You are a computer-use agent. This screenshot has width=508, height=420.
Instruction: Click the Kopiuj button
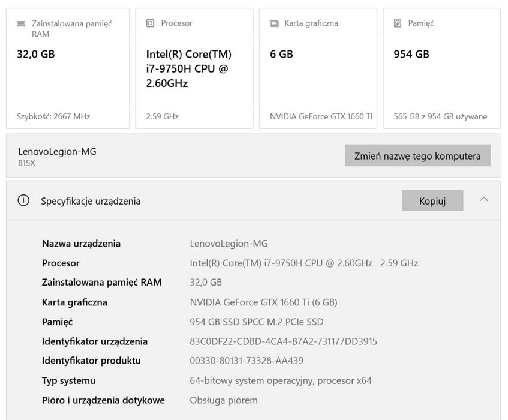coord(432,200)
